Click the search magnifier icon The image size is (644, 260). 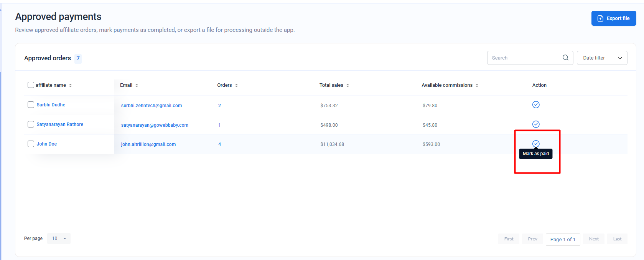click(565, 58)
